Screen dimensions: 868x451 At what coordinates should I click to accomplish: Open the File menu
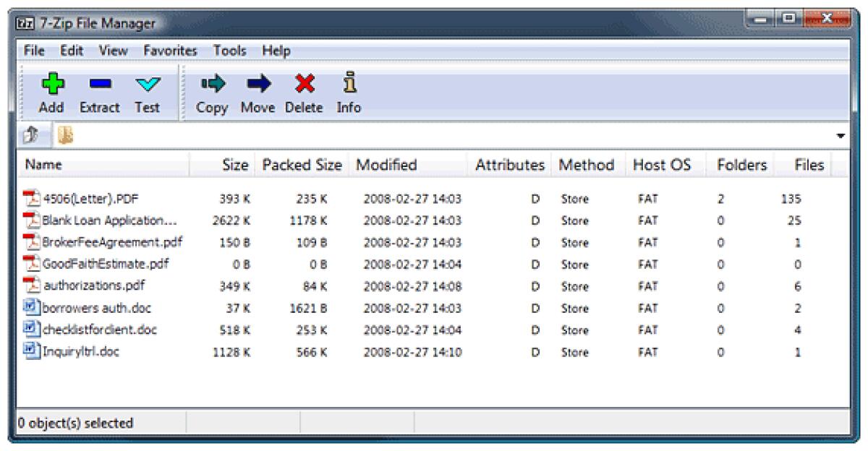tap(35, 51)
